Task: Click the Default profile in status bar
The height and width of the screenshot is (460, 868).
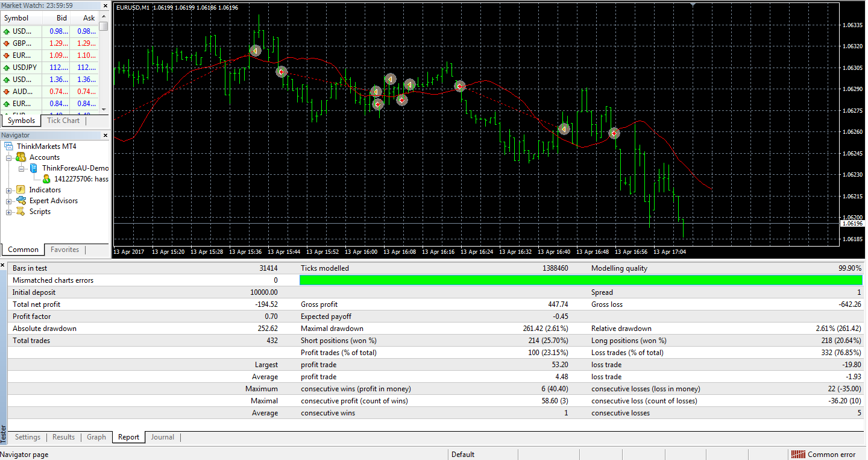Action: pyautogui.click(x=463, y=455)
